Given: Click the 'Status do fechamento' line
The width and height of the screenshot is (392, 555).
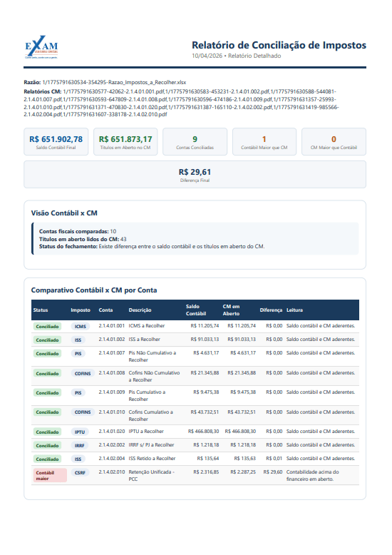Looking at the screenshot, I should (x=152, y=246).
